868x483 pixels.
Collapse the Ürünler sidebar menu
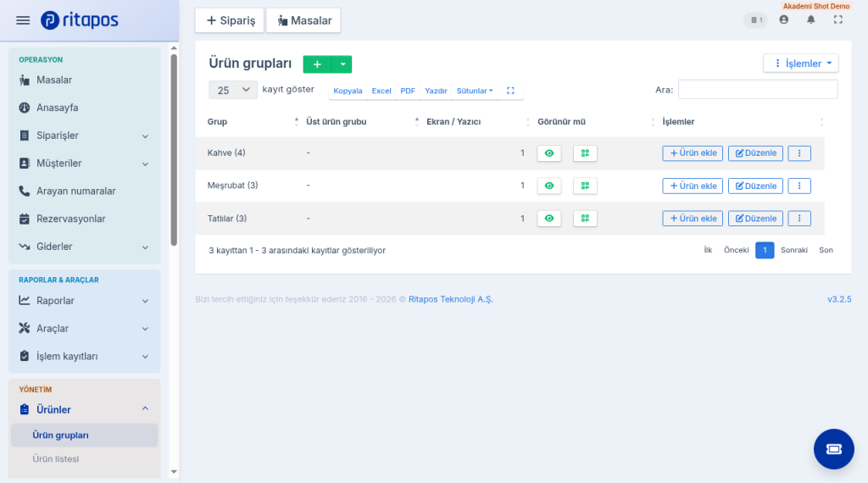[x=84, y=409]
